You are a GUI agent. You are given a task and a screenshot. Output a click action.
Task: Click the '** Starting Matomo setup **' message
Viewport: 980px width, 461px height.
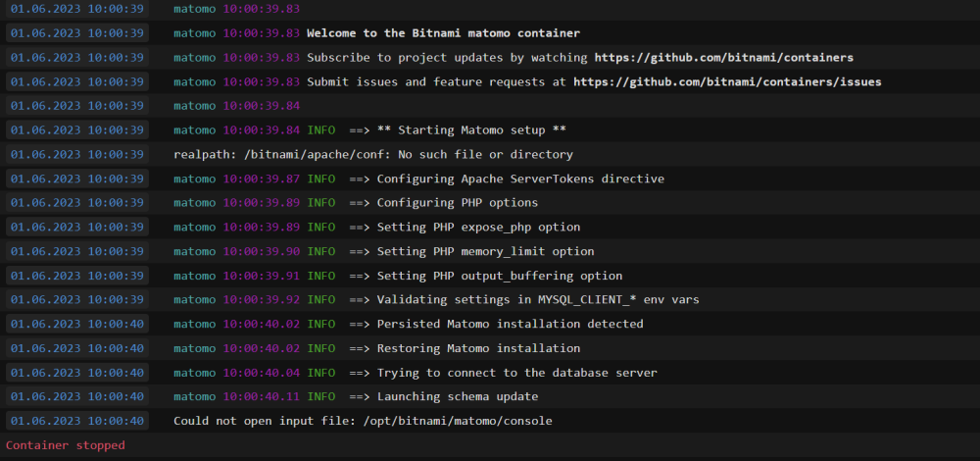(x=471, y=130)
